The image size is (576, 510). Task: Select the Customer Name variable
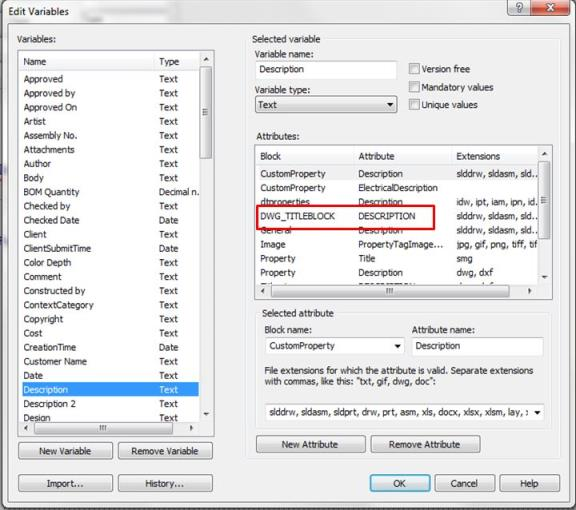coord(110,361)
